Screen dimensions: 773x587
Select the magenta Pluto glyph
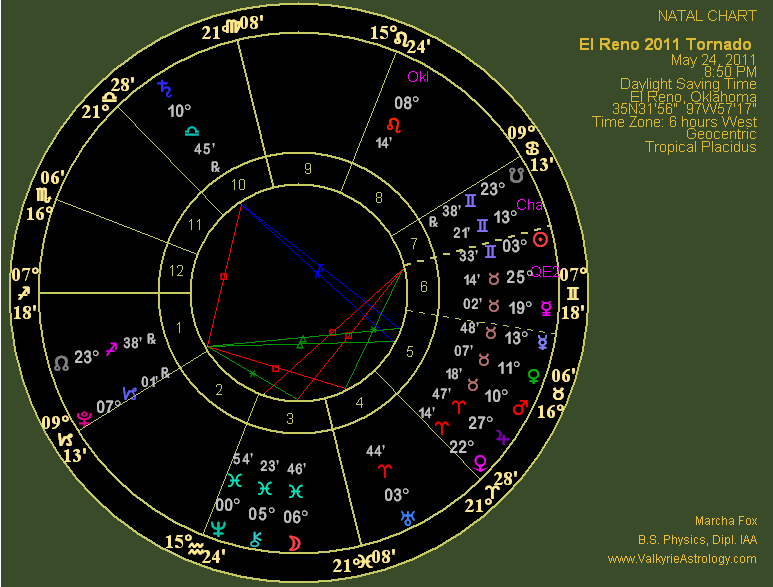point(86,420)
